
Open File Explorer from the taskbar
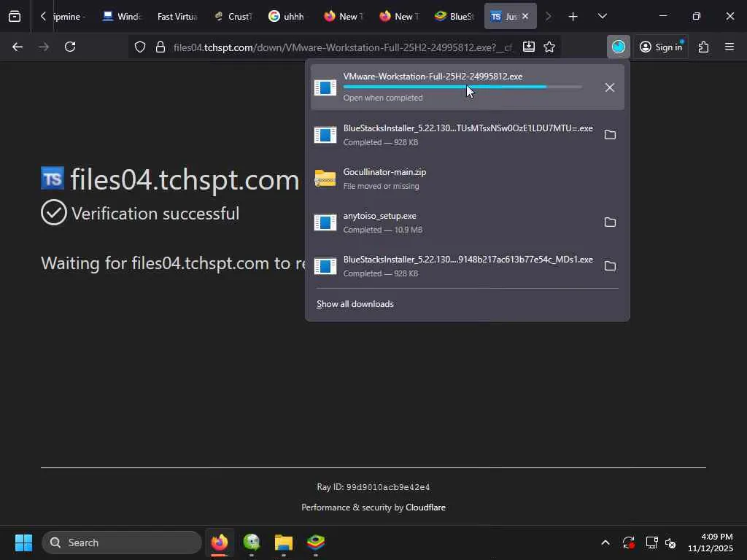click(x=284, y=542)
